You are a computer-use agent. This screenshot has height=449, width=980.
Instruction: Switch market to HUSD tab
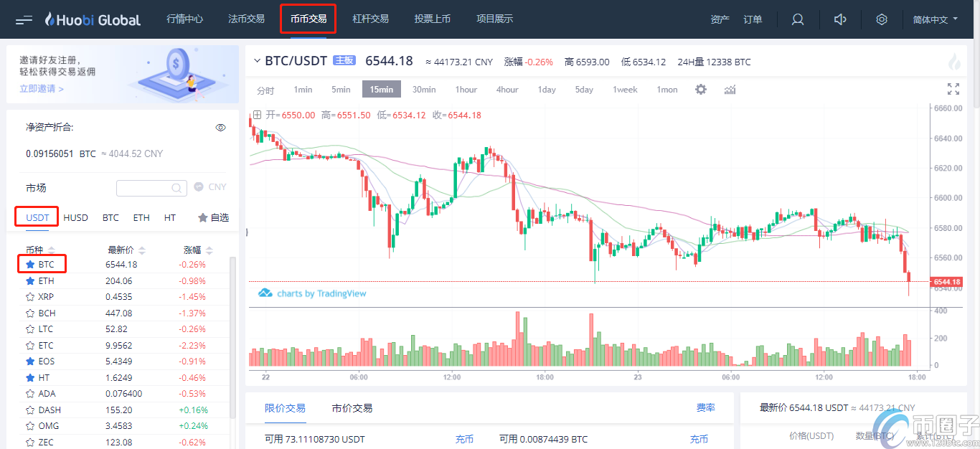(75, 217)
